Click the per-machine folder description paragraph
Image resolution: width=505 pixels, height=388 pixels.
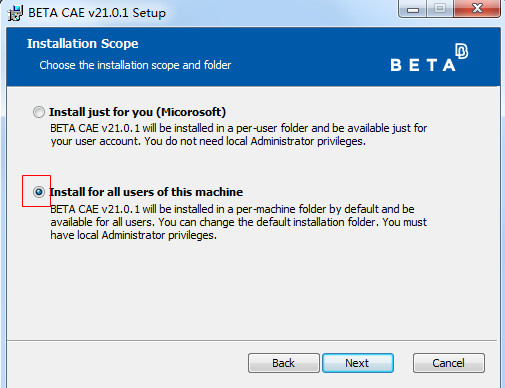(239, 222)
